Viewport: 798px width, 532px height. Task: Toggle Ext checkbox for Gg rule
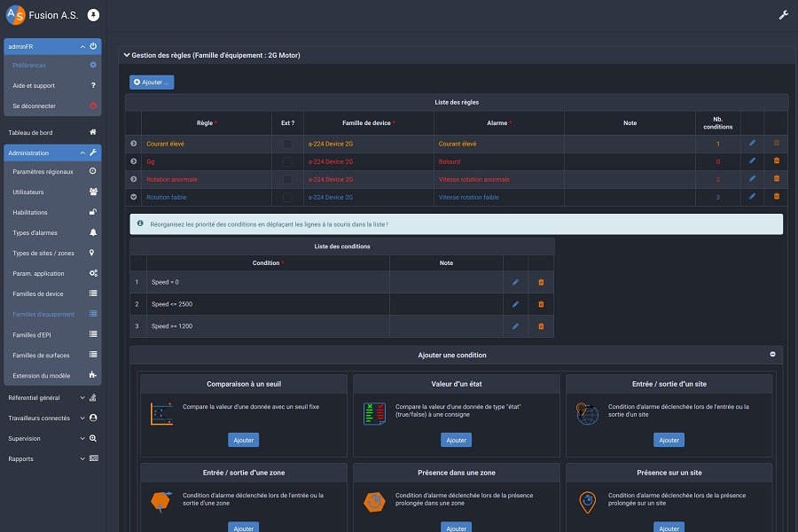pyautogui.click(x=287, y=162)
